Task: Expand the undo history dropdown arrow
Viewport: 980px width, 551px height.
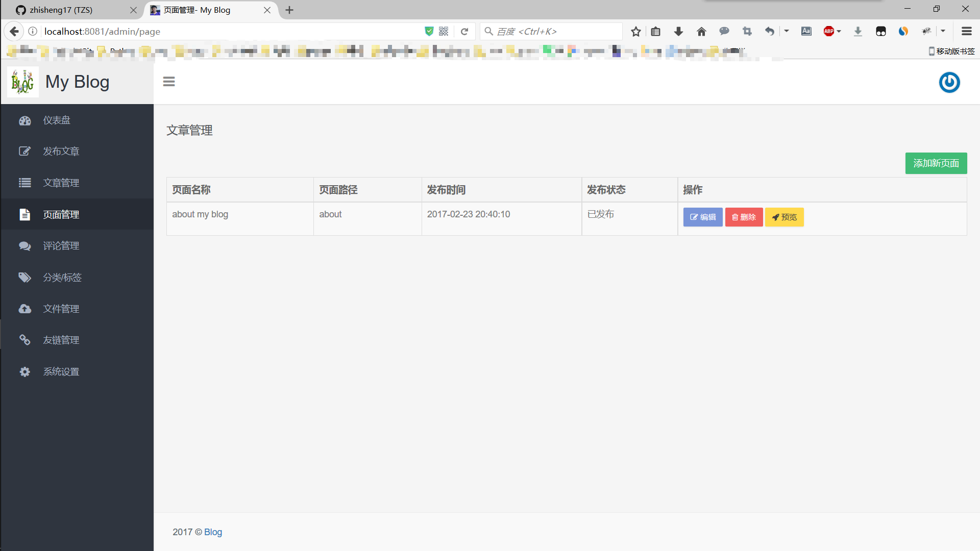Action: point(787,32)
